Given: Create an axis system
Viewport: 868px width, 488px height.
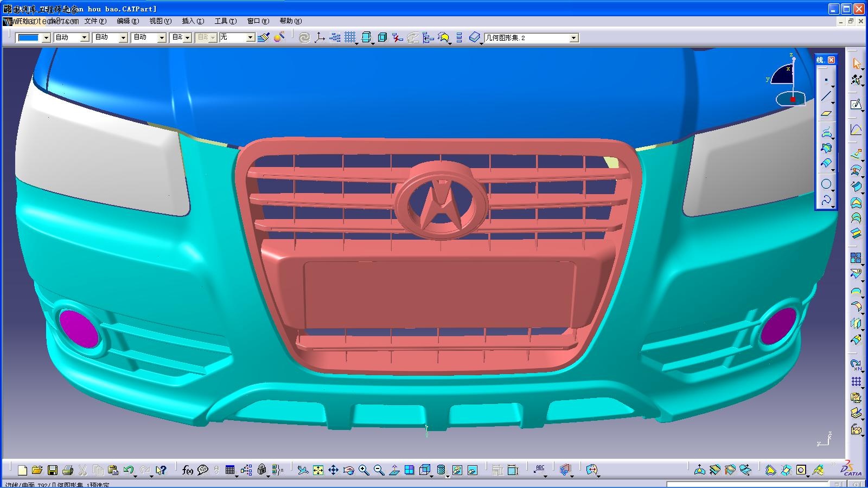Looking at the screenshot, I should pos(320,37).
